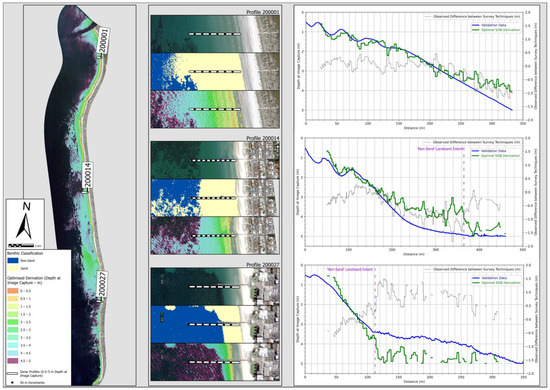
Task: Click the 2 – 2.5 green depth swatch
Action: (13, 322)
